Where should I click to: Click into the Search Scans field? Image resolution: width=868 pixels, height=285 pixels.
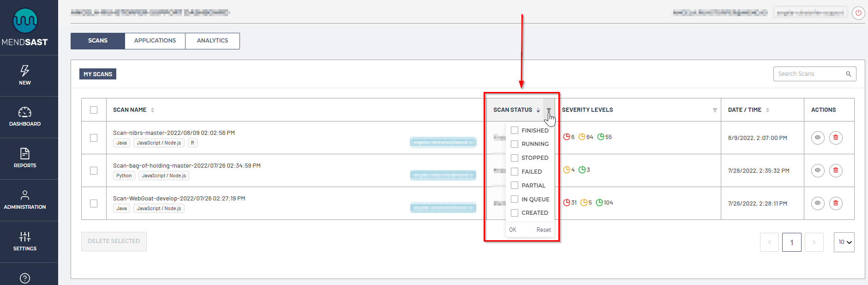point(810,74)
